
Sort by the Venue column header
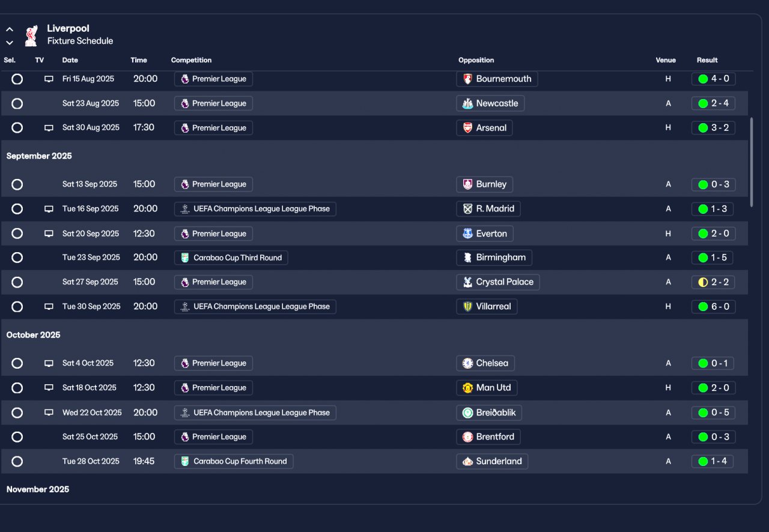click(x=666, y=60)
